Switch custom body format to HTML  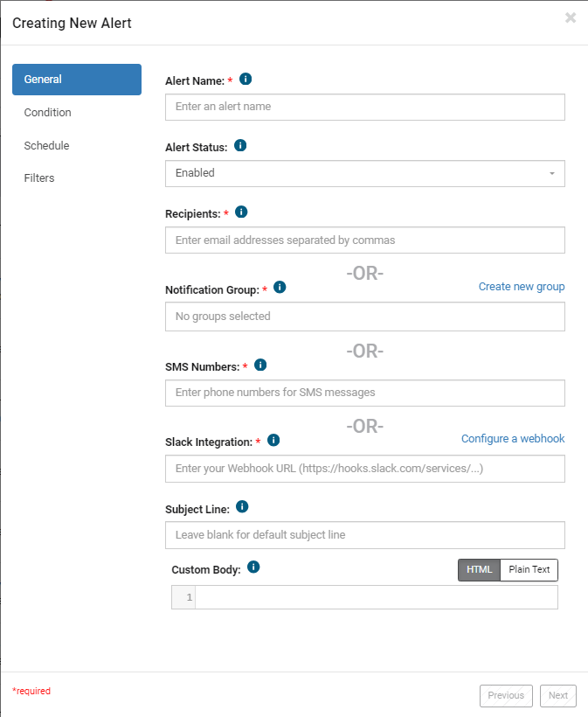point(480,570)
